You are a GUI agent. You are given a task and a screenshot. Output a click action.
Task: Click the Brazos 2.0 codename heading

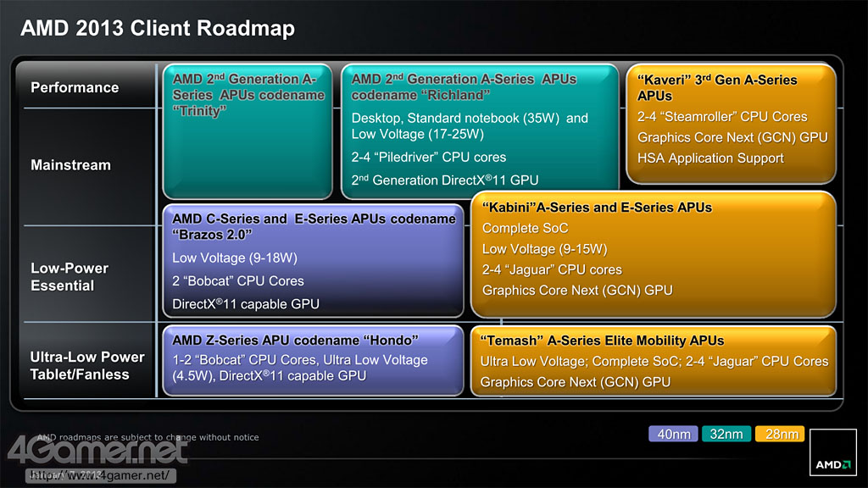click(314, 226)
